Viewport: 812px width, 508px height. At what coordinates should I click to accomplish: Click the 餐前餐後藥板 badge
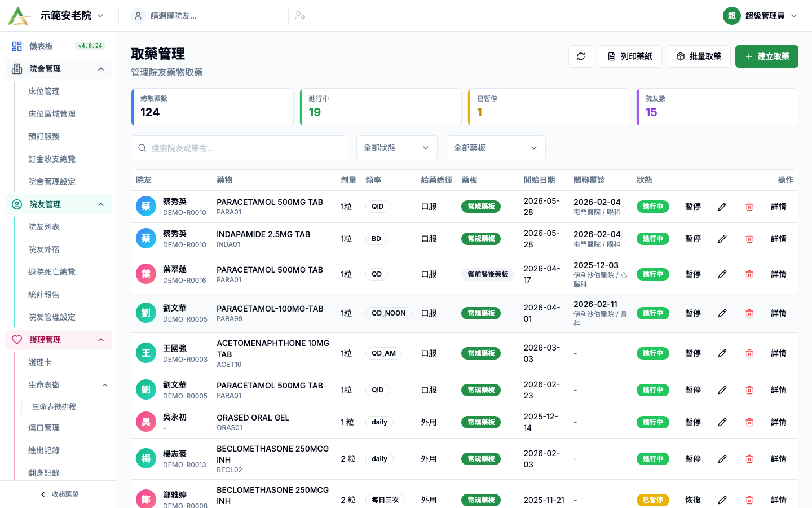point(488,274)
